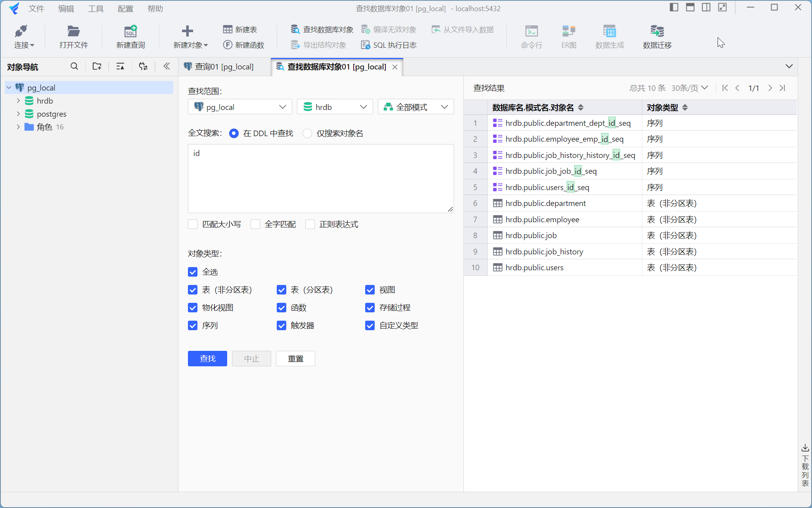Open the 工具 menu
Image resolution: width=812 pixels, height=508 pixels.
(96, 9)
